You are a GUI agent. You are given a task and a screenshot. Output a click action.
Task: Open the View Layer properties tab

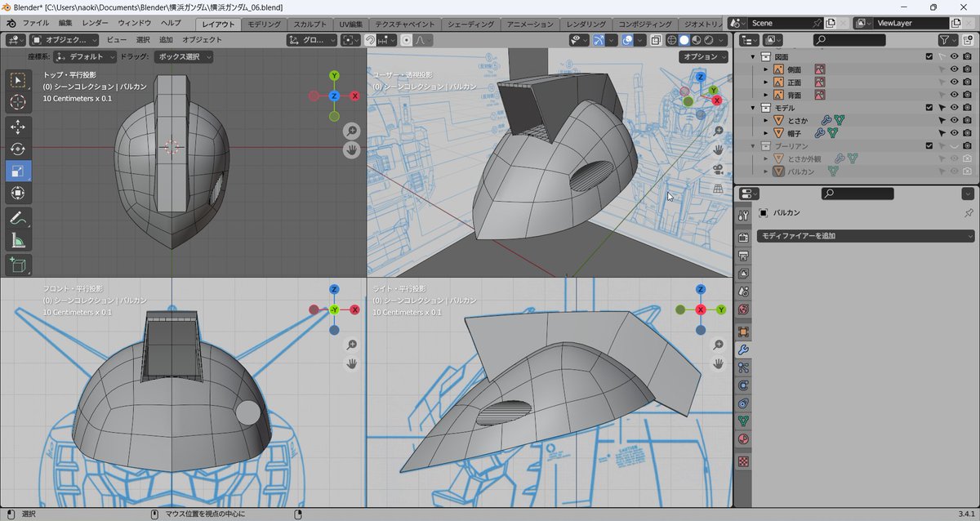[x=743, y=273]
